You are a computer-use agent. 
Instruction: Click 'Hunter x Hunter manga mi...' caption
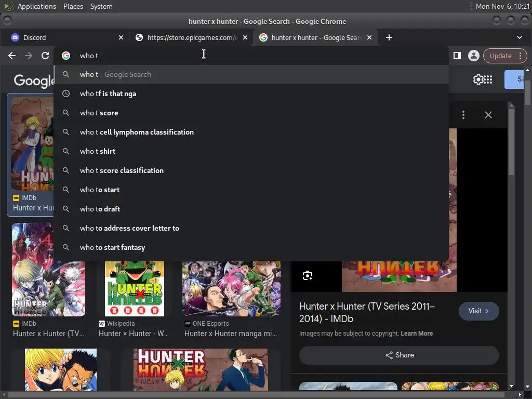231,334
